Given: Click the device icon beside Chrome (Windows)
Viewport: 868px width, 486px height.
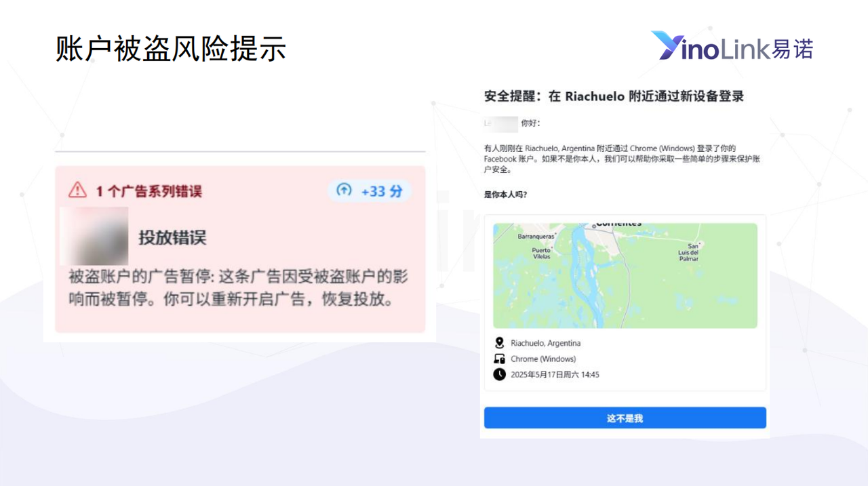Looking at the screenshot, I should (500, 359).
